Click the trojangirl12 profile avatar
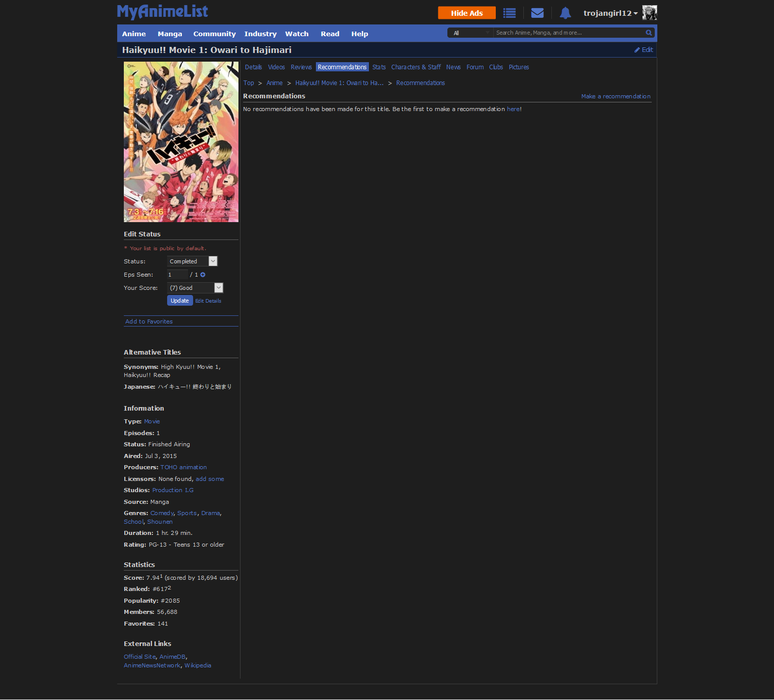The width and height of the screenshot is (774, 700). (650, 13)
